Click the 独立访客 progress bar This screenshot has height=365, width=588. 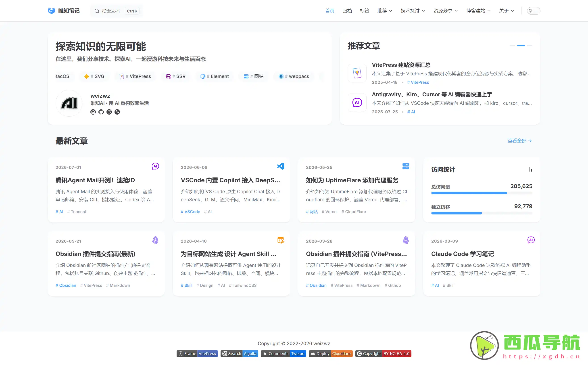[482, 213]
